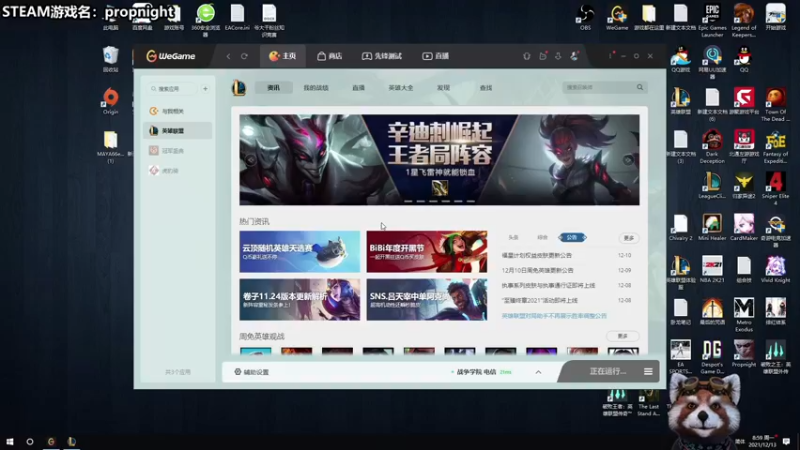Open 辅助设置 in the bottom bar
This screenshot has height=450, width=800.
pyautogui.click(x=252, y=372)
